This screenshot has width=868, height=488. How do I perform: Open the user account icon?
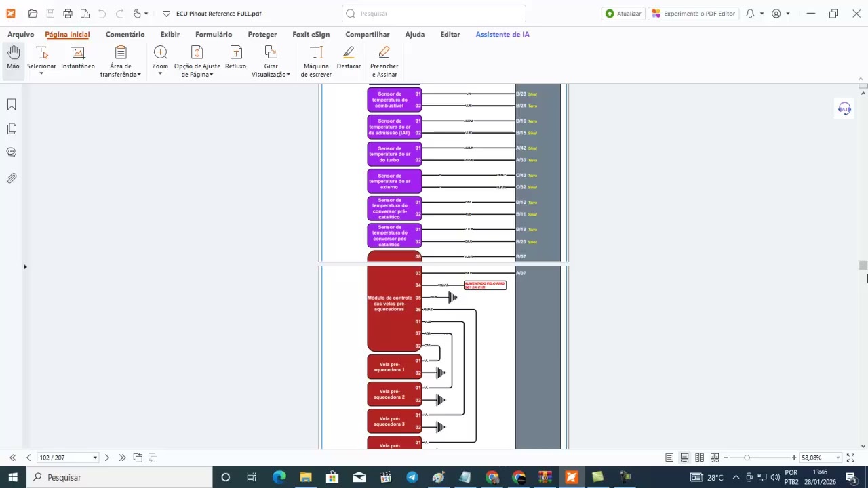(776, 14)
